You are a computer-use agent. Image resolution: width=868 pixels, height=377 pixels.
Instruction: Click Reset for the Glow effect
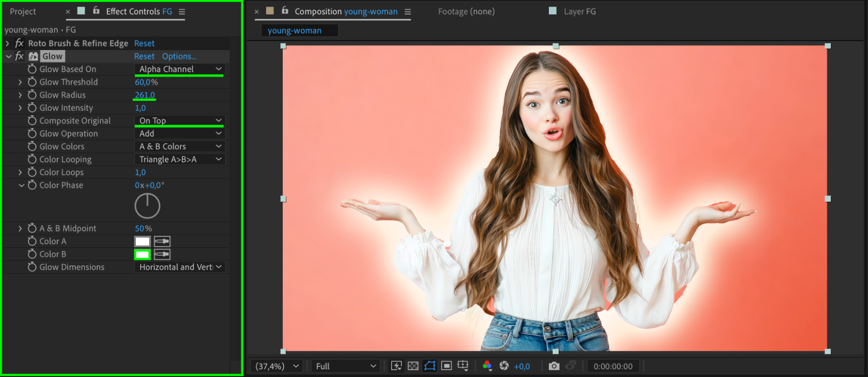(144, 56)
